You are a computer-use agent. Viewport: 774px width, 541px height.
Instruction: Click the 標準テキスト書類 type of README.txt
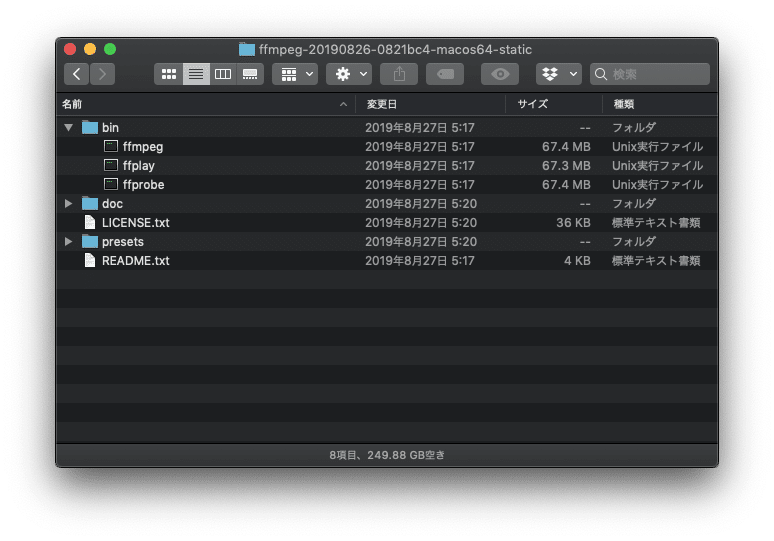click(x=656, y=261)
